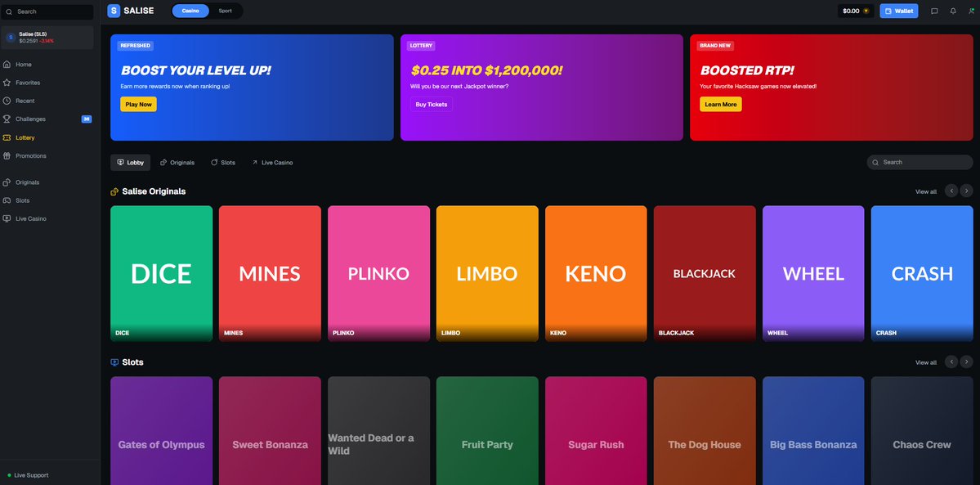Viewport: 980px width, 485px height.
Task: Click the icon beside Slots section heading
Action: (114, 362)
